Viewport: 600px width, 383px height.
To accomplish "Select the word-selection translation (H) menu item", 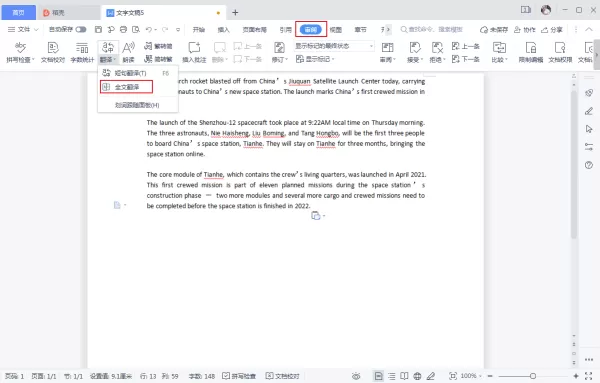I will pos(138,105).
